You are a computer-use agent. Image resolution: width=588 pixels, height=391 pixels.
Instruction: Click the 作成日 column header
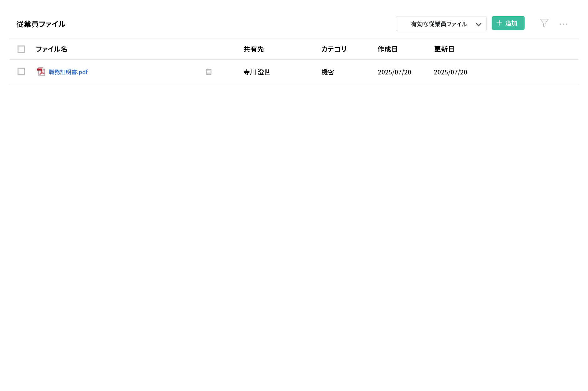pos(388,49)
